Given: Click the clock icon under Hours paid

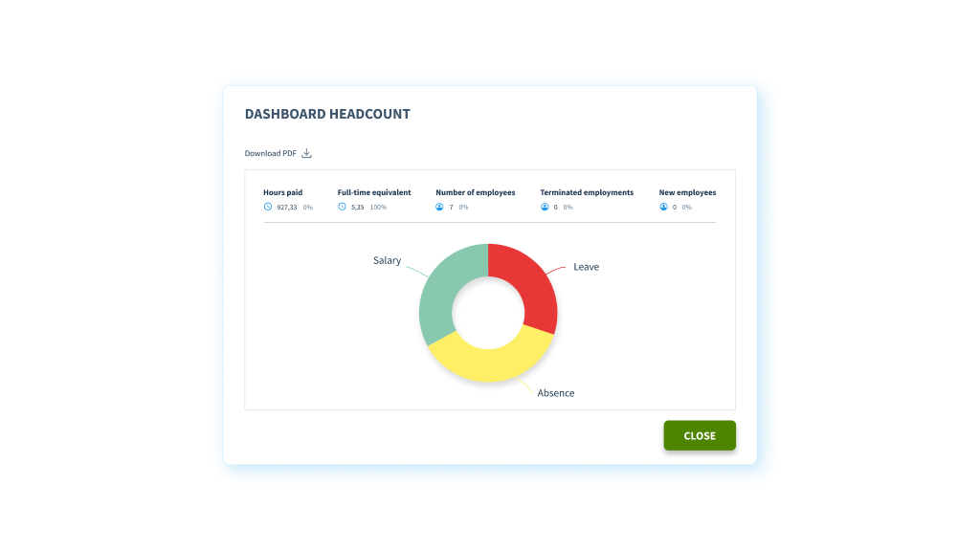Looking at the screenshot, I should [268, 207].
